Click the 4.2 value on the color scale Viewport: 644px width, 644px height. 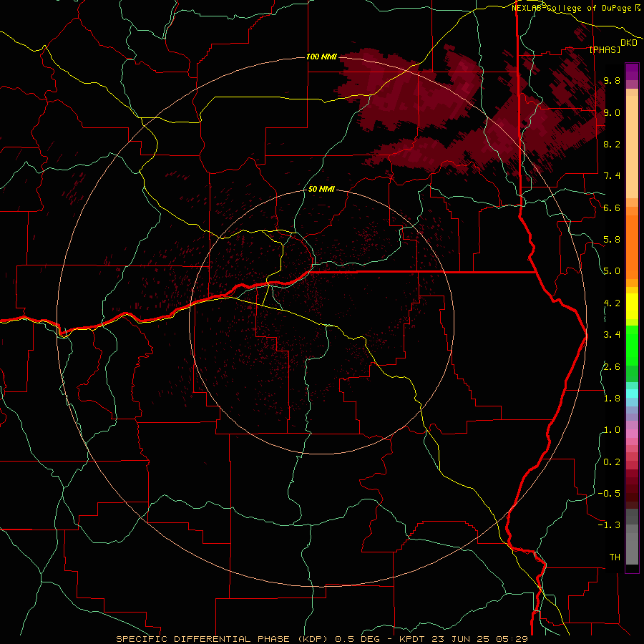[612, 303]
